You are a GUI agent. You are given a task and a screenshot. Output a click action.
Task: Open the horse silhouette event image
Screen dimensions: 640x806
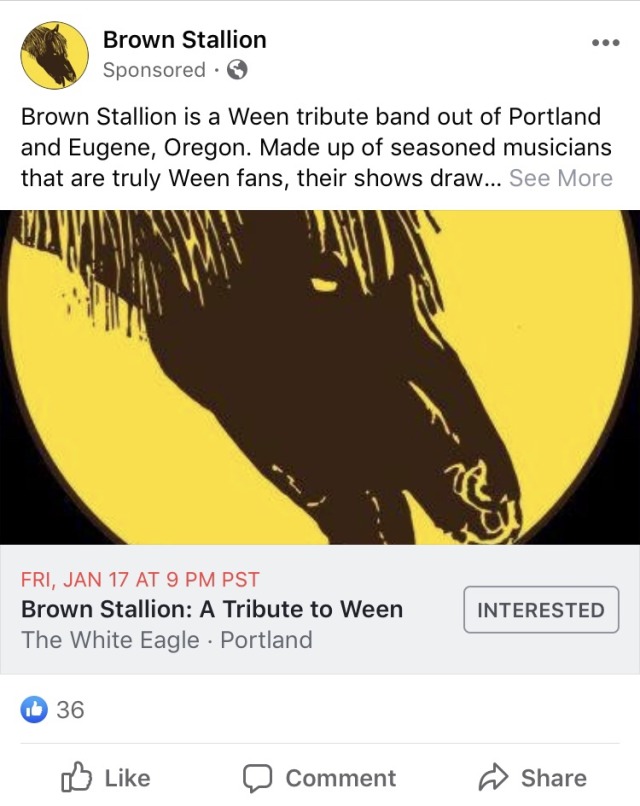[320, 377]
